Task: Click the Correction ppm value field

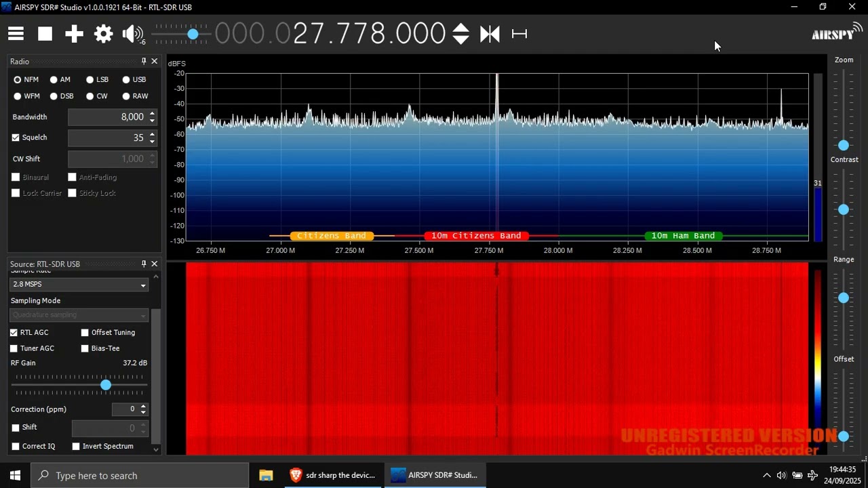Action: tap(125, 409)
